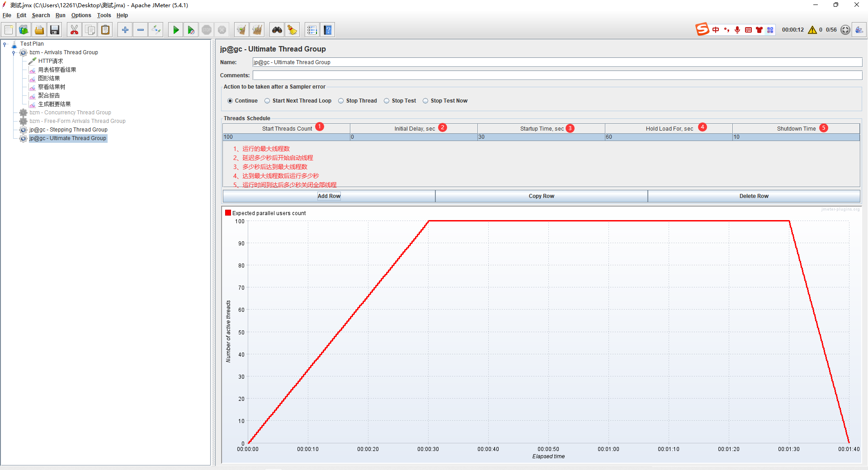Image resolution: width=868 pixels, height=470 pixels.
Task: Select the HTTP请求 sampler in tree
Action: click(x=50, y=61)
